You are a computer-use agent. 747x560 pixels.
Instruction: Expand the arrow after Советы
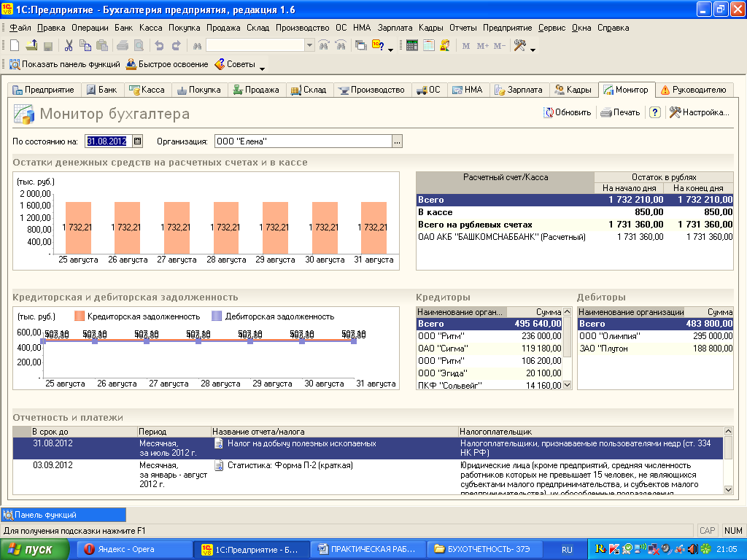[x=262, y=69]
